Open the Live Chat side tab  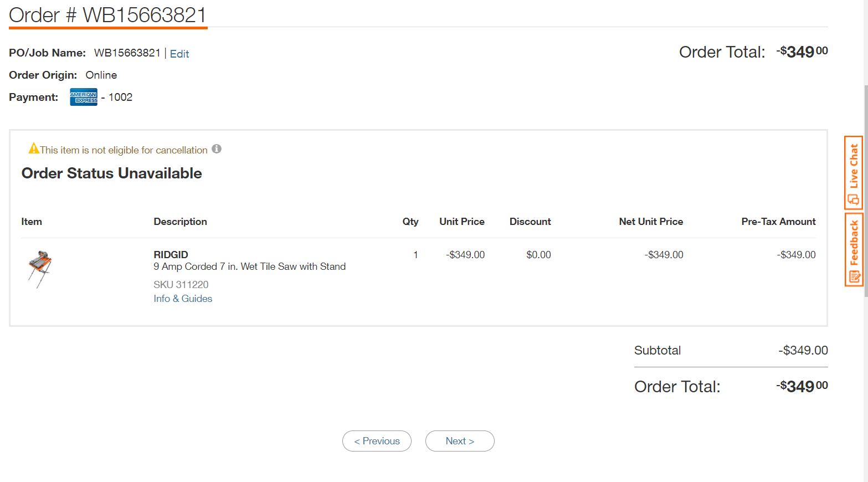[x=854, y=173]
